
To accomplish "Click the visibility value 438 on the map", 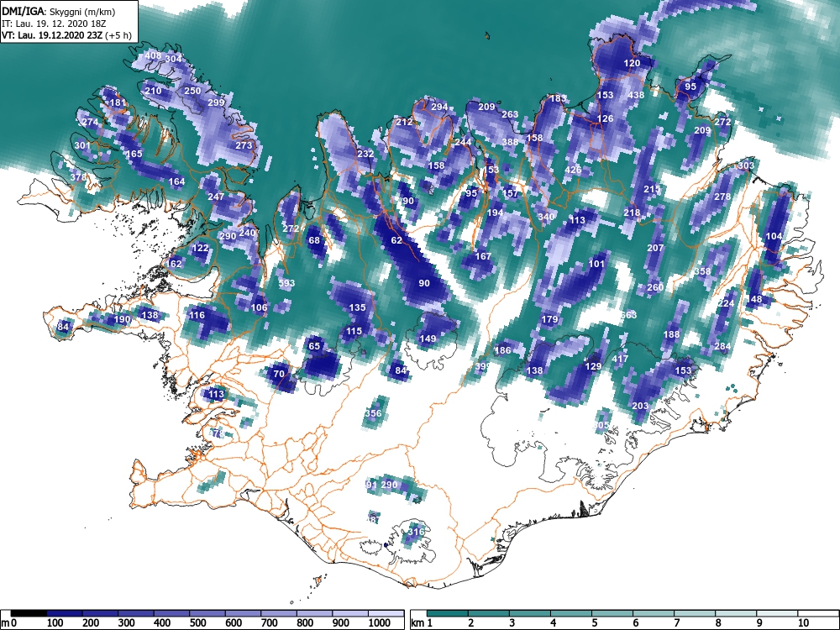I will [x=636, y=95].
